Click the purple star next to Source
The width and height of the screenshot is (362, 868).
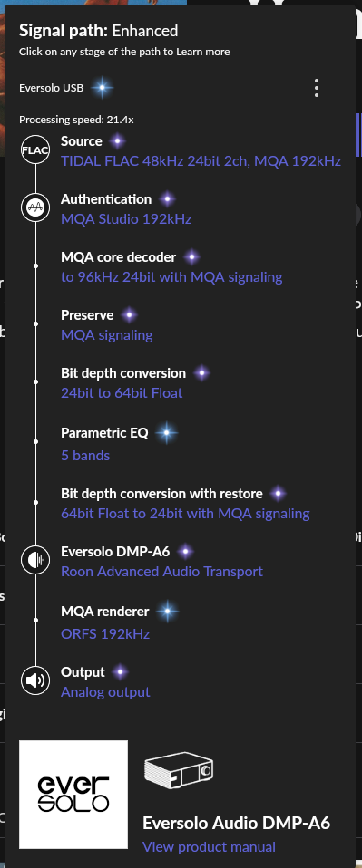tap(117, 141)
